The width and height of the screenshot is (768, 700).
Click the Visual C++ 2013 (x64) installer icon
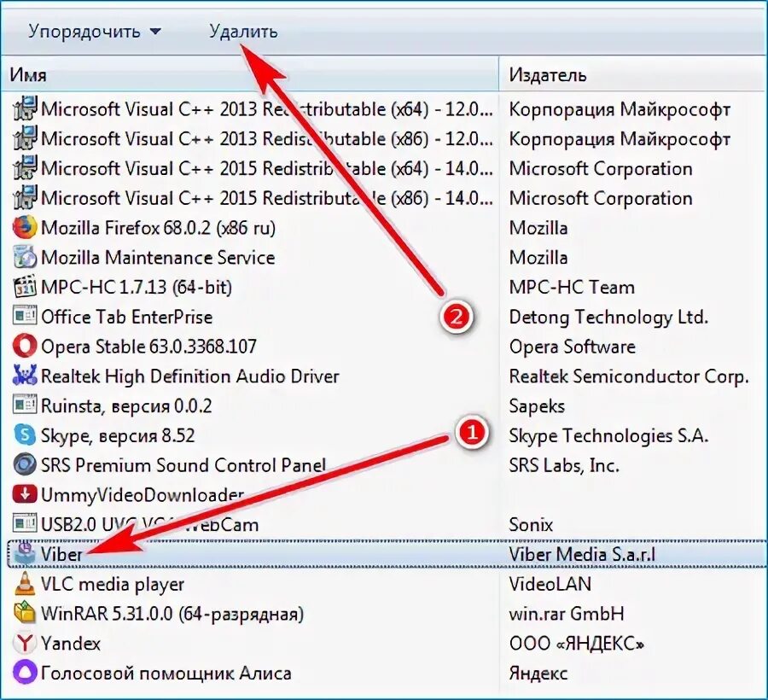point(25,108)
